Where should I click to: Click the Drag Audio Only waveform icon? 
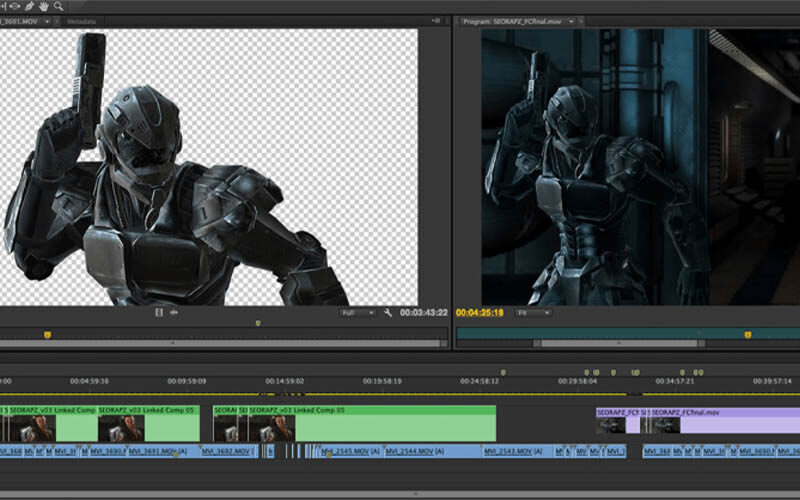click(x=174, y=312)
